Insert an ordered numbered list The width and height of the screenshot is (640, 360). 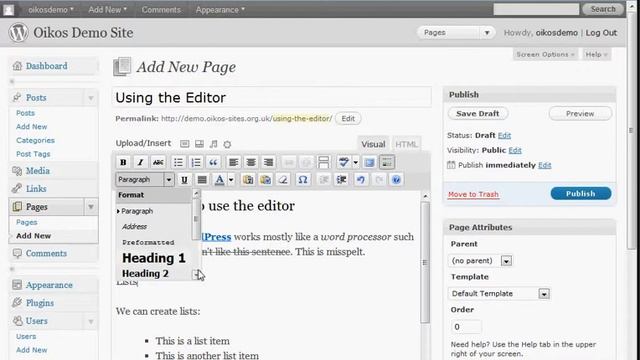(x=196, y=162)
